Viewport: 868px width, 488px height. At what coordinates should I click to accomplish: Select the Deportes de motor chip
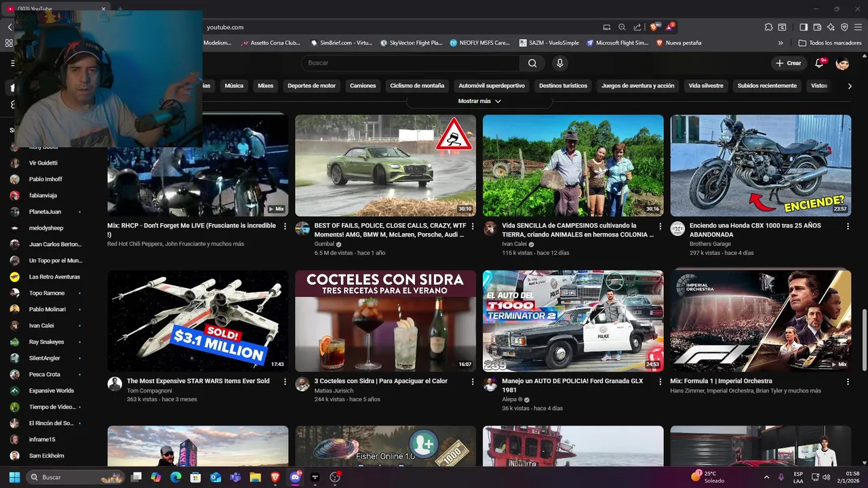311,86
